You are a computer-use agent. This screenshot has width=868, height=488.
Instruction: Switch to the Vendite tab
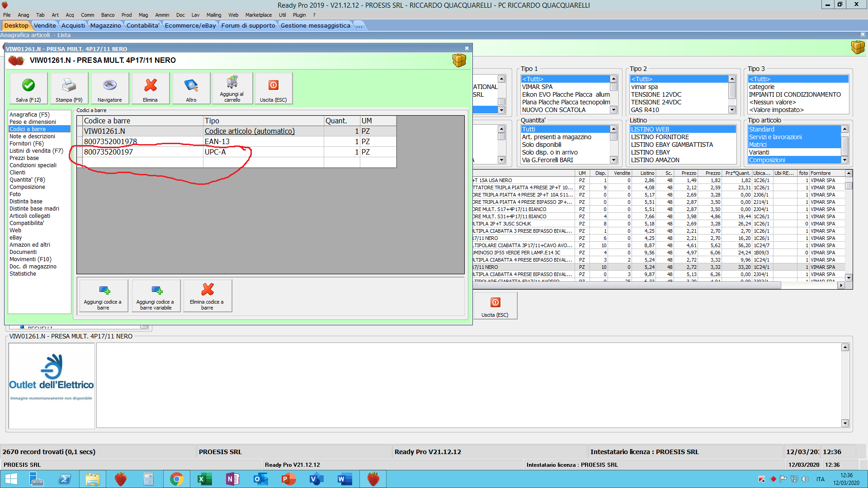pos(45,25)
